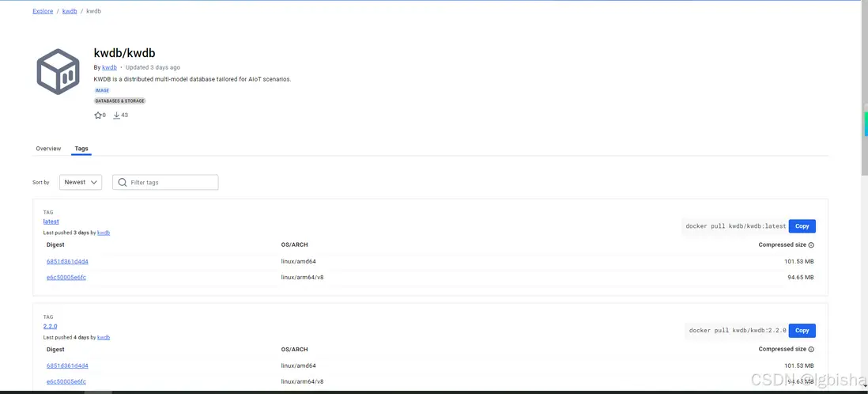Click 94.65 MB size under latest tag
Screen dimensions: 868x394
(801, 277)
